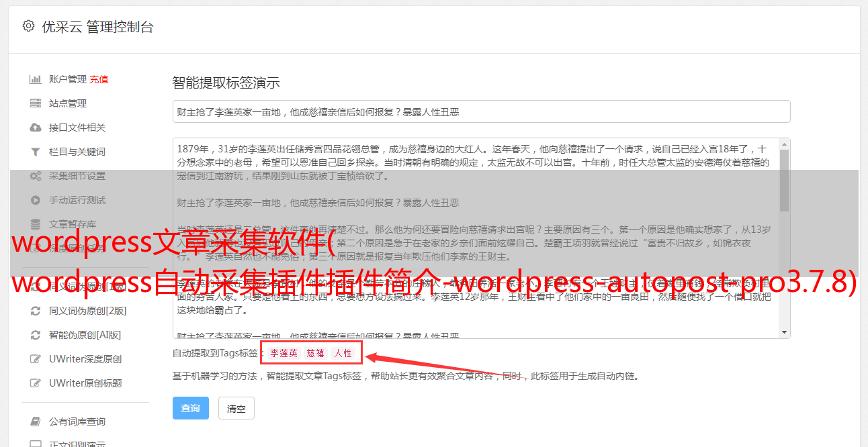Focus the article title input field

pos(481,111)
